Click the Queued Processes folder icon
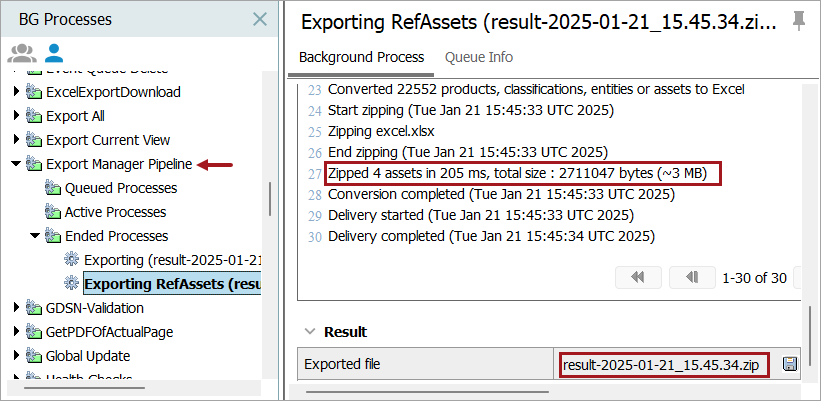The width and height of the screenshot is (821, 401). pos(52,188)
